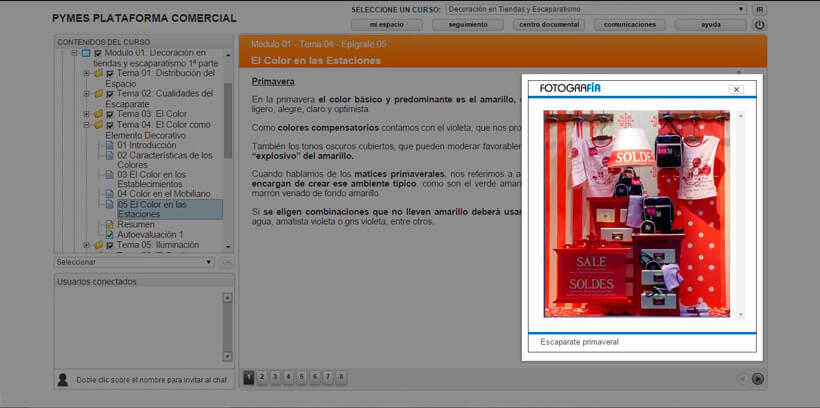Click connected users list scroll up arrow
This screenshot has height=408, width=820.
click(227, 297)
